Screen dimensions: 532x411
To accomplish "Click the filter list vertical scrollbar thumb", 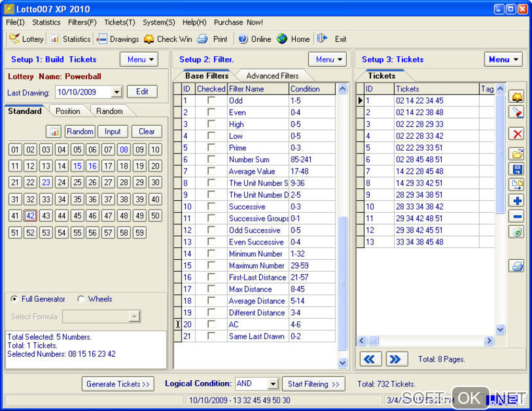I will (x=343, y=283).
